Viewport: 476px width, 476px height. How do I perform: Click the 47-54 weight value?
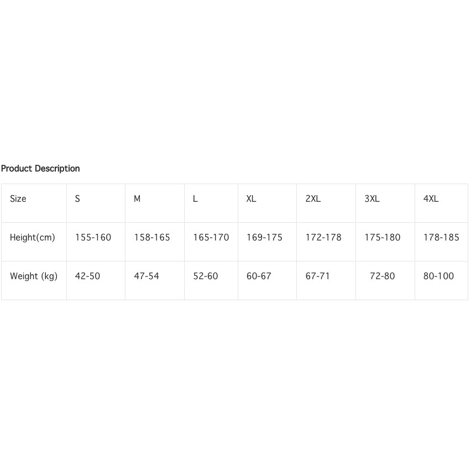coord(147,276)
